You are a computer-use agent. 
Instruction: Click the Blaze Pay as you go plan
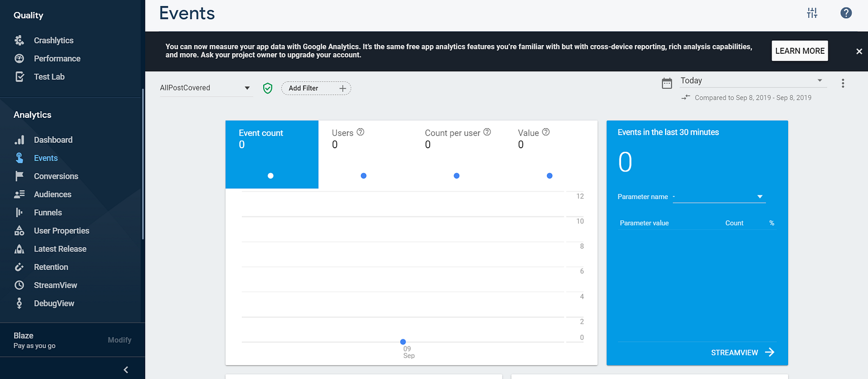(x=35, y=340)
